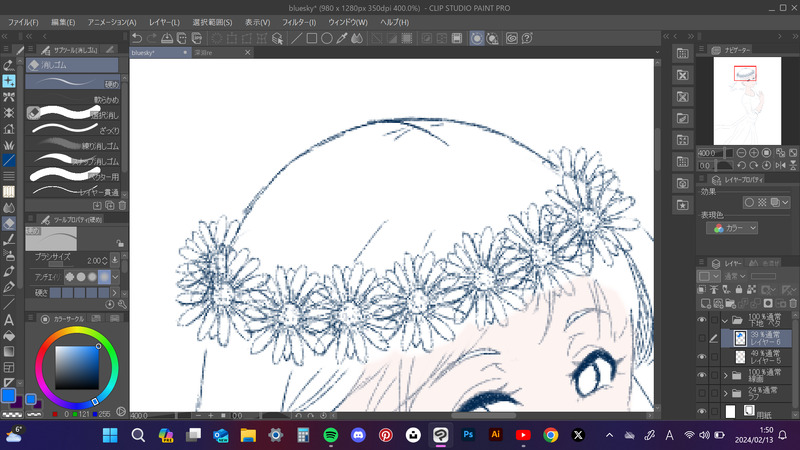Select the main drawing color swatch

[8, 395]
